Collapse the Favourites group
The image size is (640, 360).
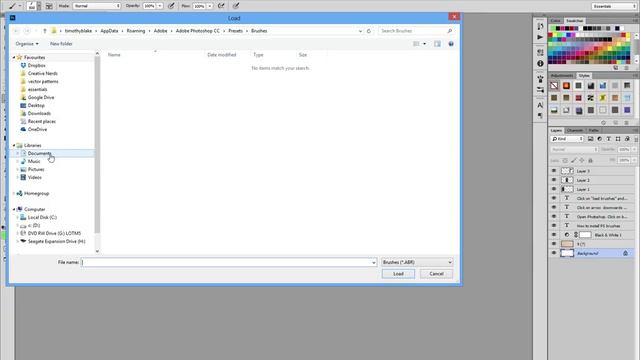14,58
